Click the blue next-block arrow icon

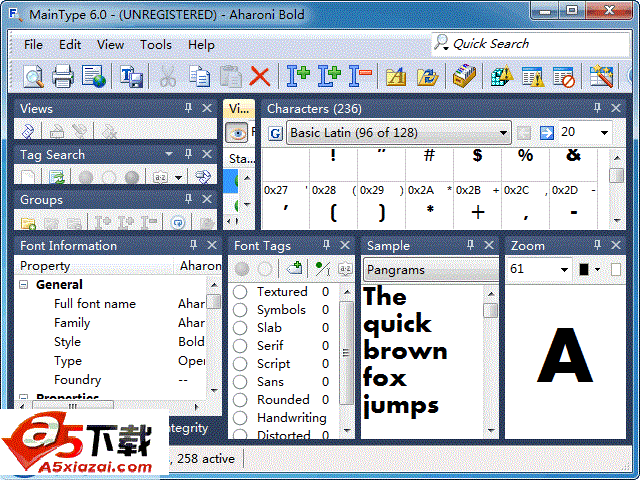[547, 133]
